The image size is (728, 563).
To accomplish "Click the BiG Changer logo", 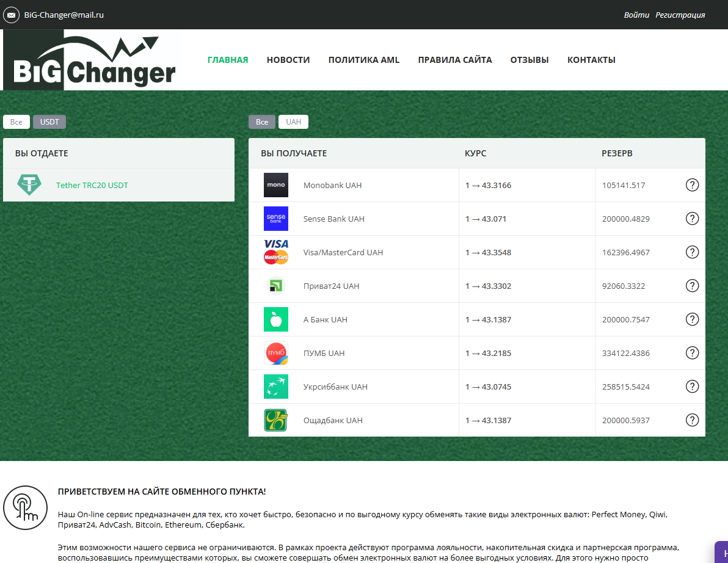I will point(90,60).
